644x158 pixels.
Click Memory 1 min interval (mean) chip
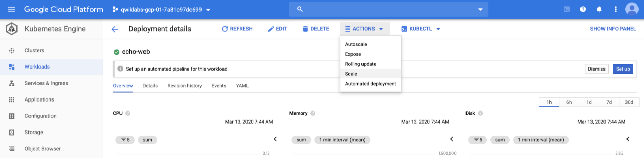click(x=342, y=140)
